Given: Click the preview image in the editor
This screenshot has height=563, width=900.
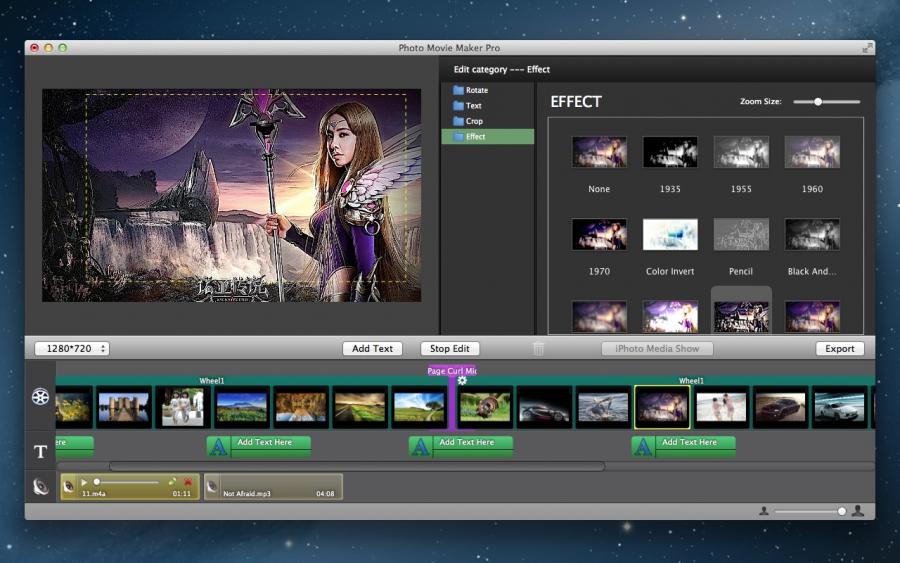Looking at the screenshot, I should [231, 195].
